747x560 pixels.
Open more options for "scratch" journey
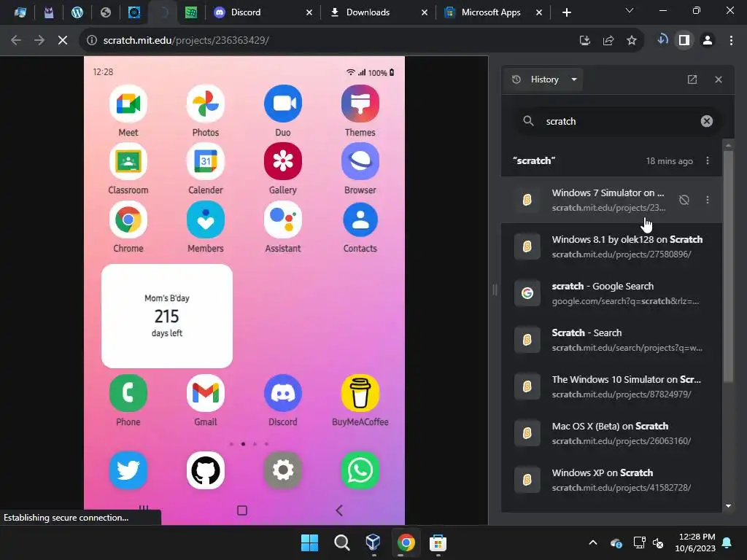708,161
